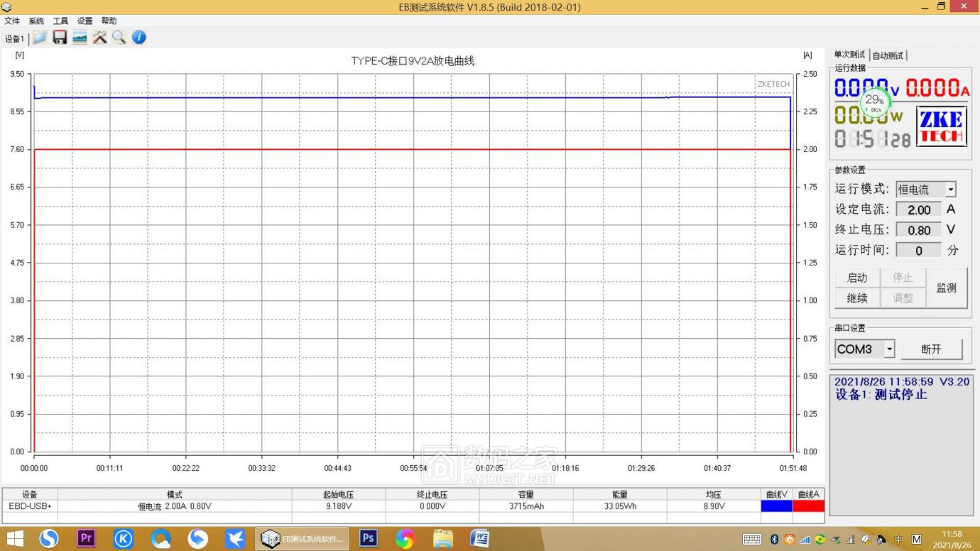Launch Sogou browser from the taskbar

coord(49,539)
